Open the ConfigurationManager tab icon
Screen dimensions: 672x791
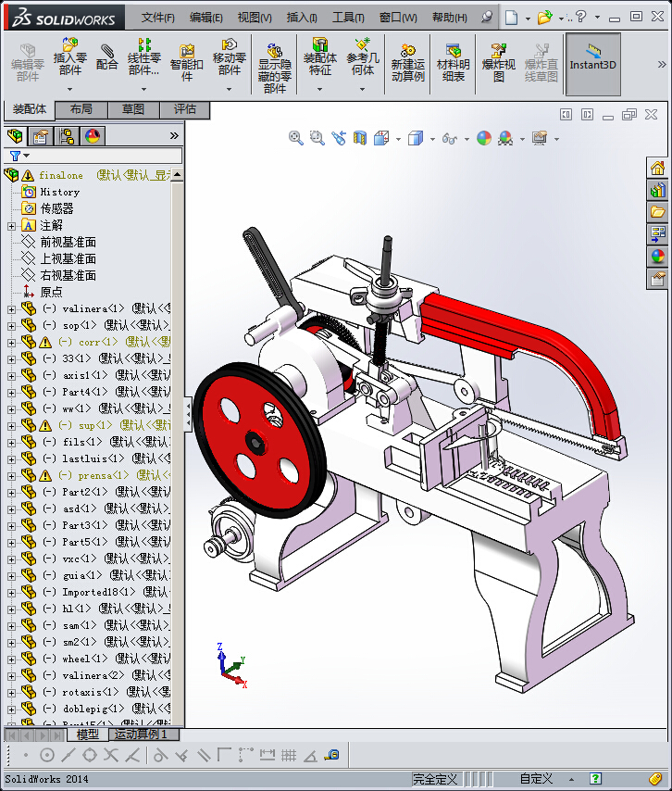67,136
